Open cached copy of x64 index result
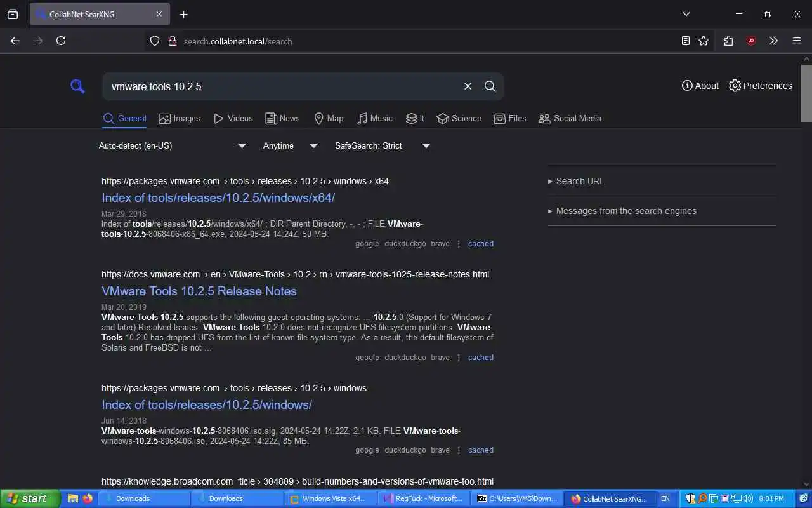The image size is (812, 508). coord(481,244)
